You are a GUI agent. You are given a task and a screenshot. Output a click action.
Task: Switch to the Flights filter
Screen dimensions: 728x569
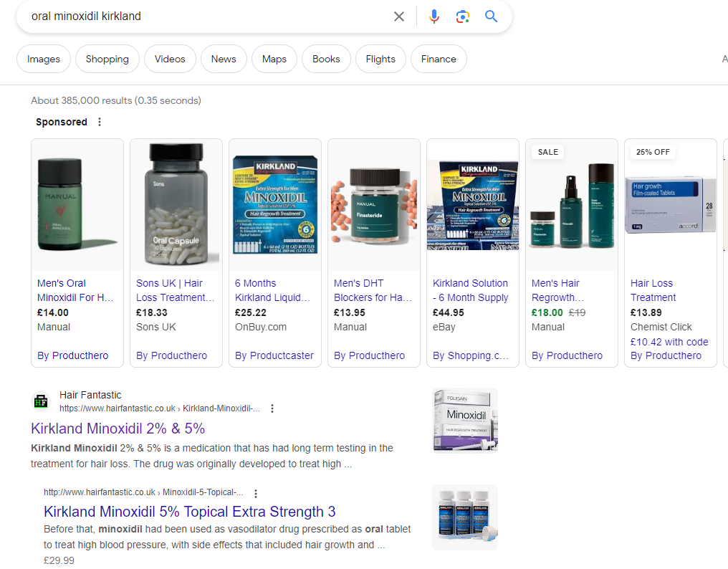[380, 59]
